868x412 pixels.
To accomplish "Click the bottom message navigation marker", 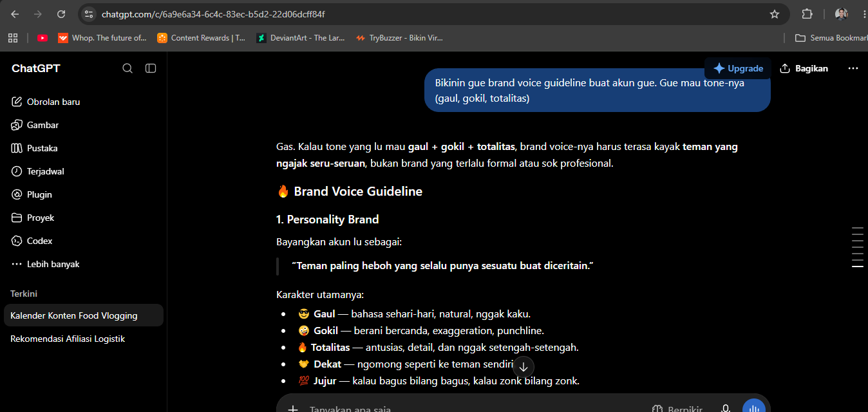I will pos(857,267).
